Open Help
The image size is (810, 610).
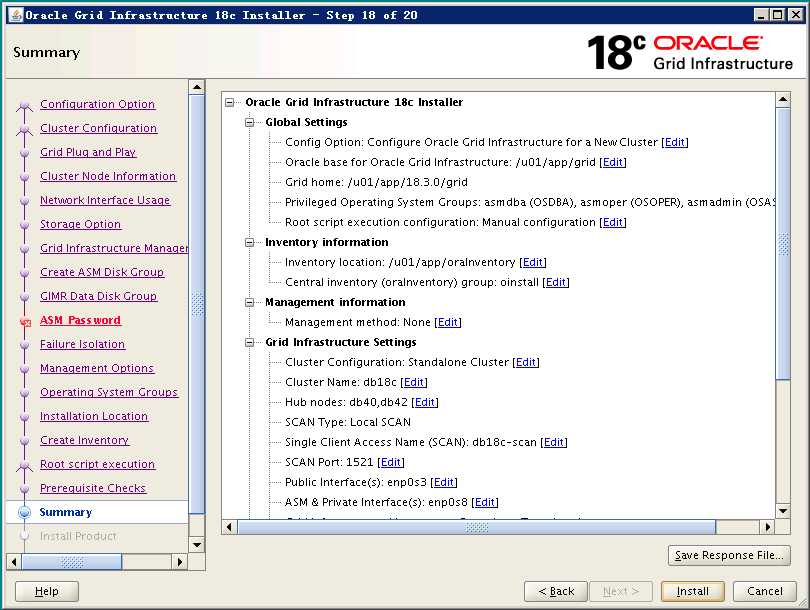click(x=46, y=591)
